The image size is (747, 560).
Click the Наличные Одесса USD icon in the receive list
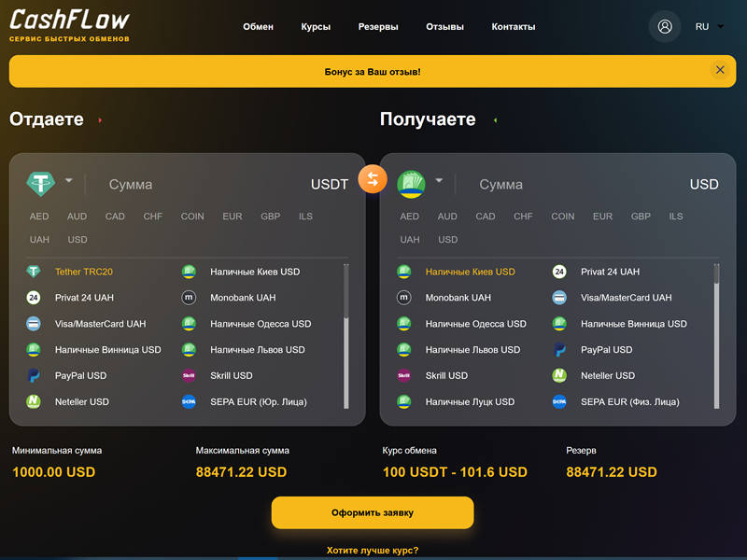click(404, 324)
